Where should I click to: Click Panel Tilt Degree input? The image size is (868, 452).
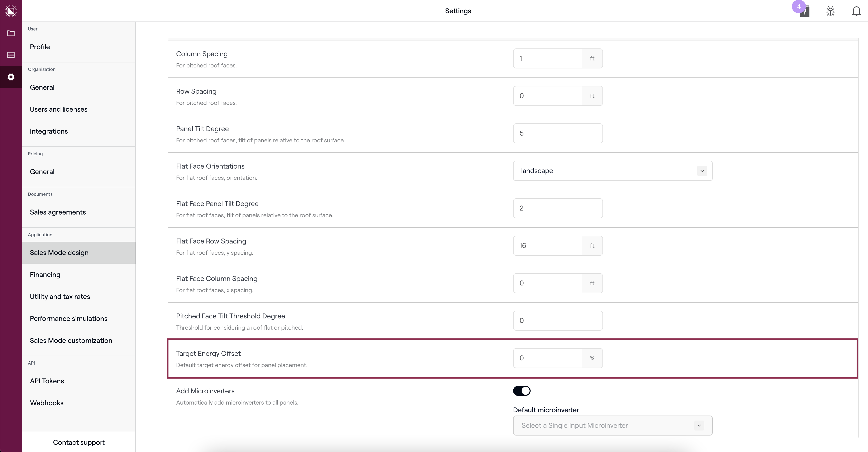tap(558, 133)
